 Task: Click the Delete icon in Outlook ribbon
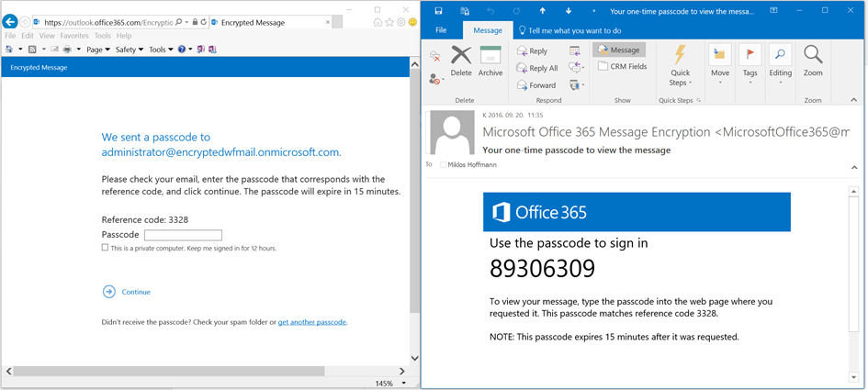(x=461, y=62)
